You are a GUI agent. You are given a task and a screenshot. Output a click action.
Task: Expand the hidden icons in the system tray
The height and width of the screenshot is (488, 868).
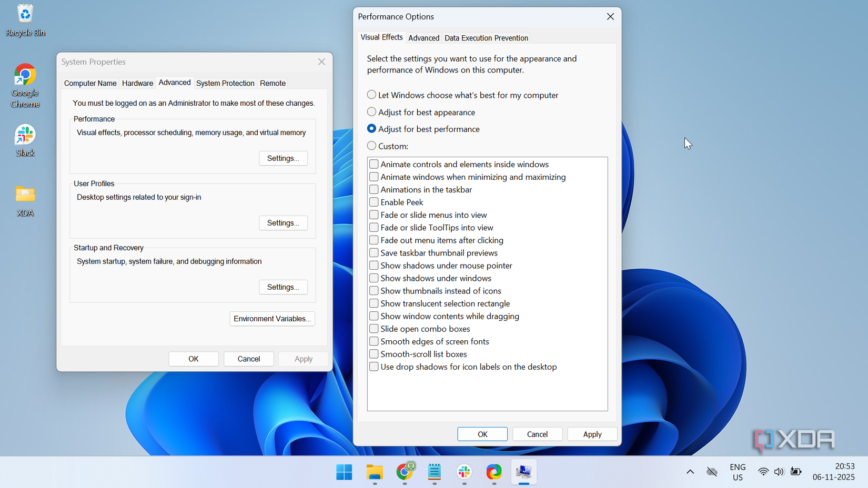(x=690, y=472)
